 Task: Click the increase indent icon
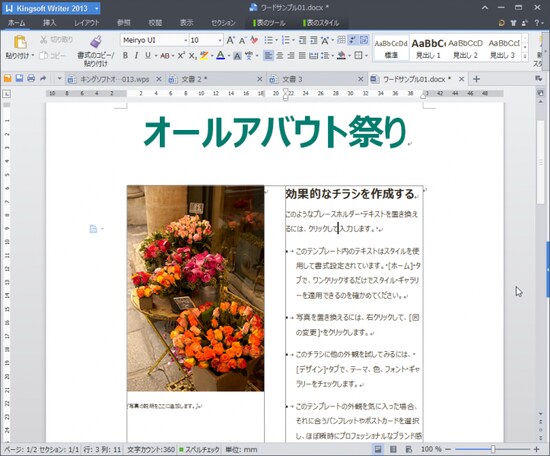[x=314, y=40]
